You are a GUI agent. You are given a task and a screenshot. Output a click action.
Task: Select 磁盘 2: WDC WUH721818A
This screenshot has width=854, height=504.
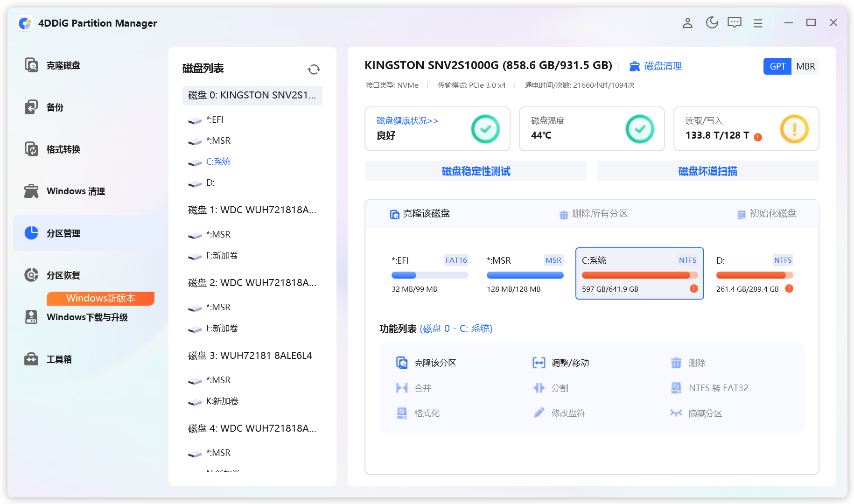[252, 283]
